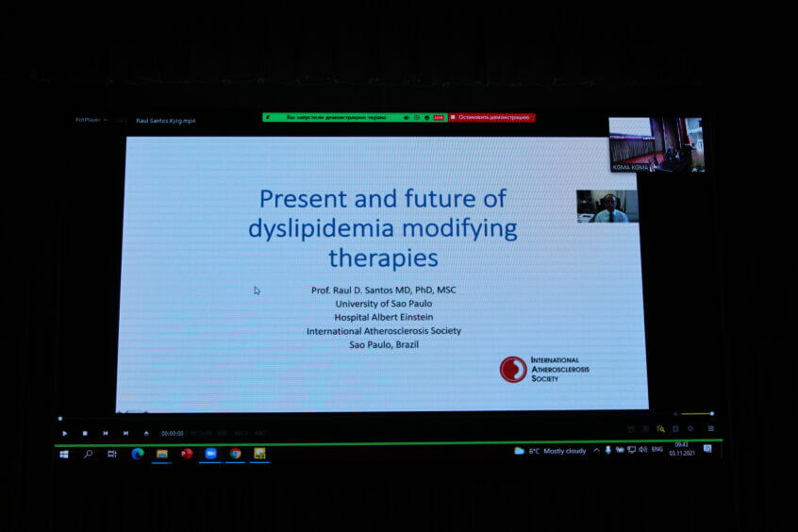
Task: Stop the Zoom screen sharing
Action: click(x=491, y=117)
